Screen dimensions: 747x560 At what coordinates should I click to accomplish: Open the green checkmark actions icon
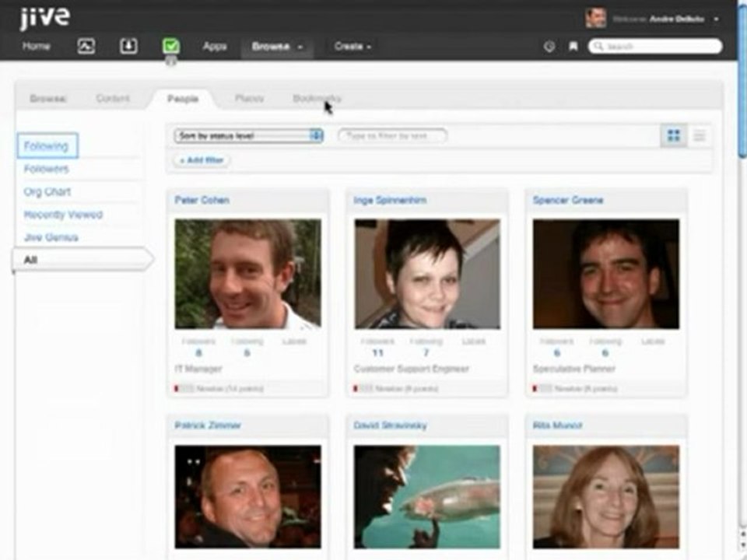pos(171,46)
